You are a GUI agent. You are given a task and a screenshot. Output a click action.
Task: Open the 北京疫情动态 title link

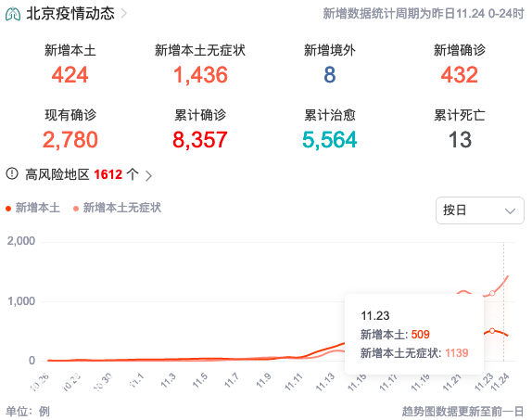coord(70,14)
